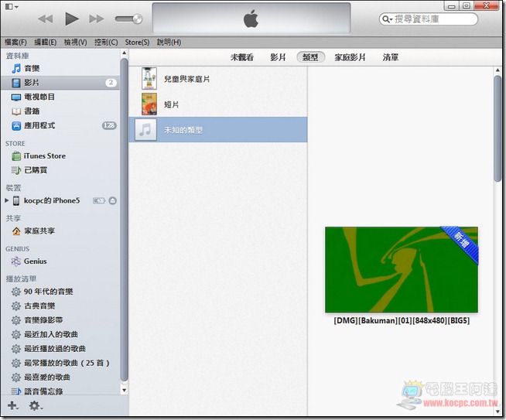The height and width of the screenshot is (420, 506).
Task: Open the 控制(C) menu
Action: point(106,43)
